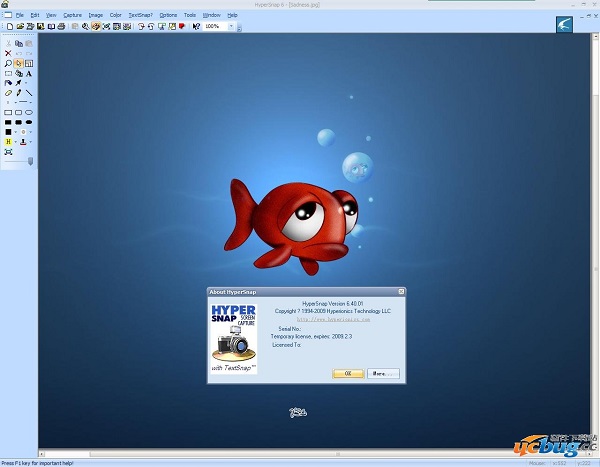Open the Image menu
600x467 pixels.
pyautogui.click(x=96, y=15)
